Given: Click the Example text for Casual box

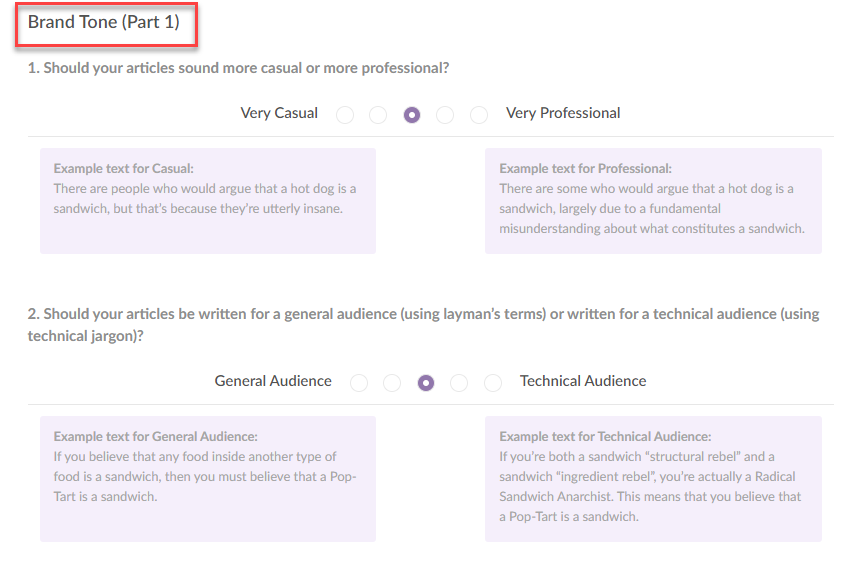Looking at the screenshot, I should 208,201.
